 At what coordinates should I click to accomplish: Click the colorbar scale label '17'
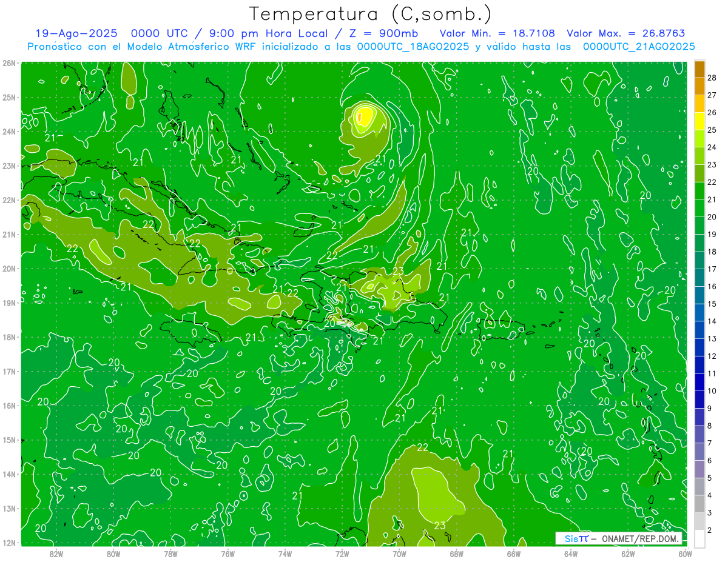[712, 269]
